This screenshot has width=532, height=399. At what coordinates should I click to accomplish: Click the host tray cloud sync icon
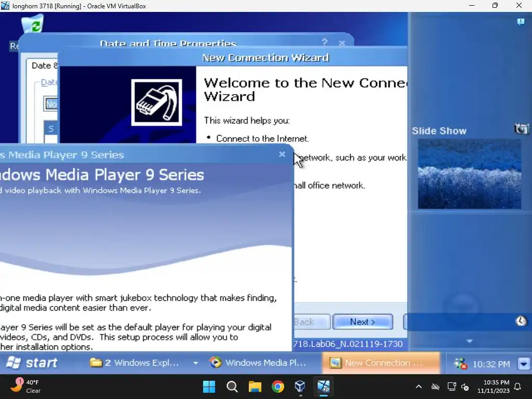coord(435,387)
